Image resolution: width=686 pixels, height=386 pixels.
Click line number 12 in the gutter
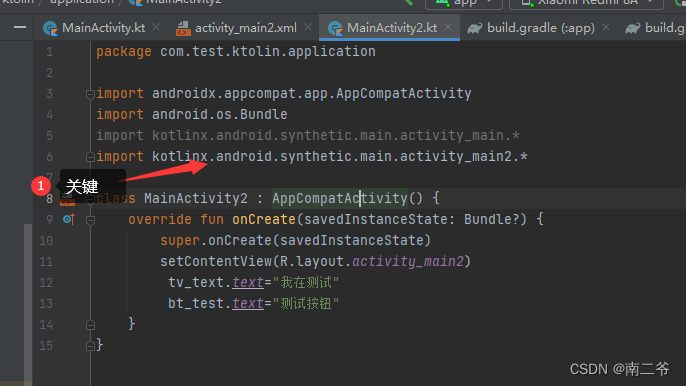coord(46,283)
